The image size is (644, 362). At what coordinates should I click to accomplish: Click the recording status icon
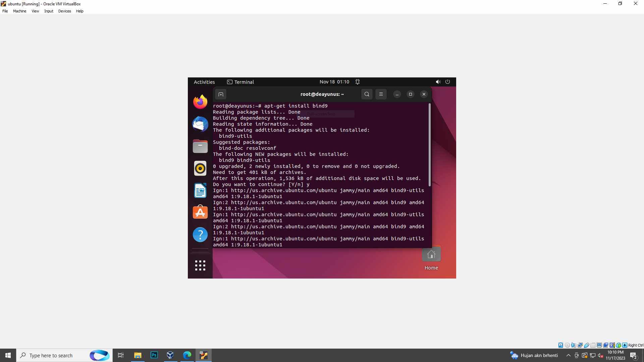(606, 345)
